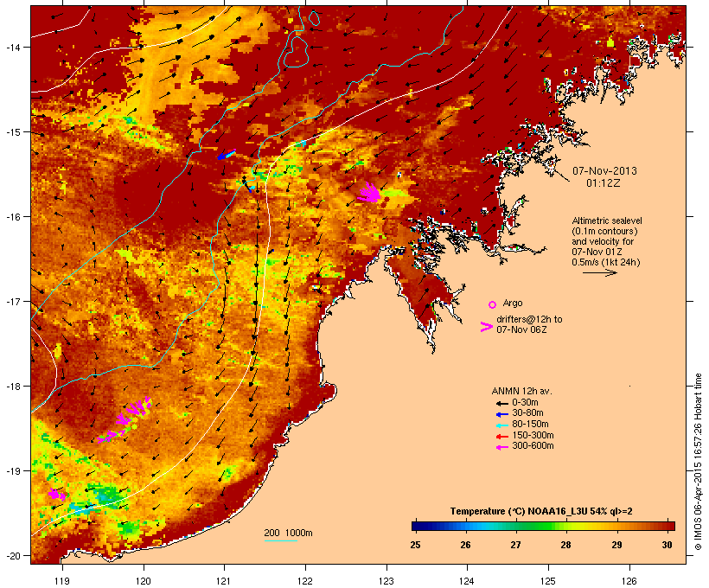Click the time label 01:12Z
Screen dimensions: 709x588
[x=604, y=183]
